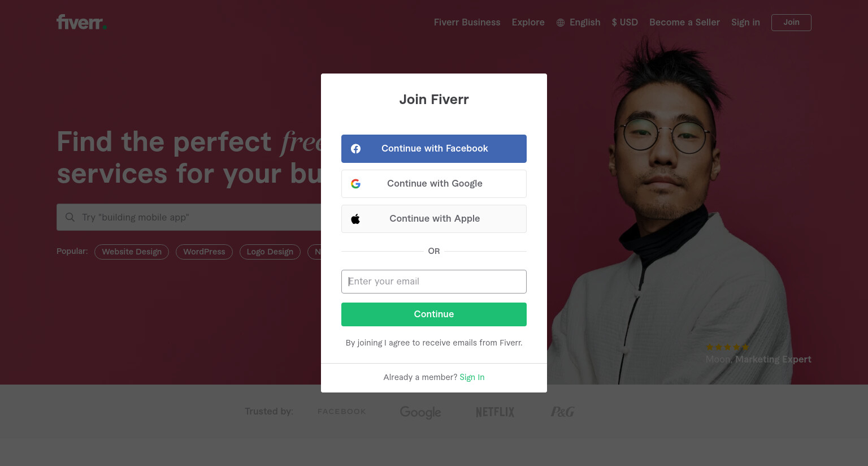
Task: Select Become a Seller link
Action: click(x=684, y=23)
